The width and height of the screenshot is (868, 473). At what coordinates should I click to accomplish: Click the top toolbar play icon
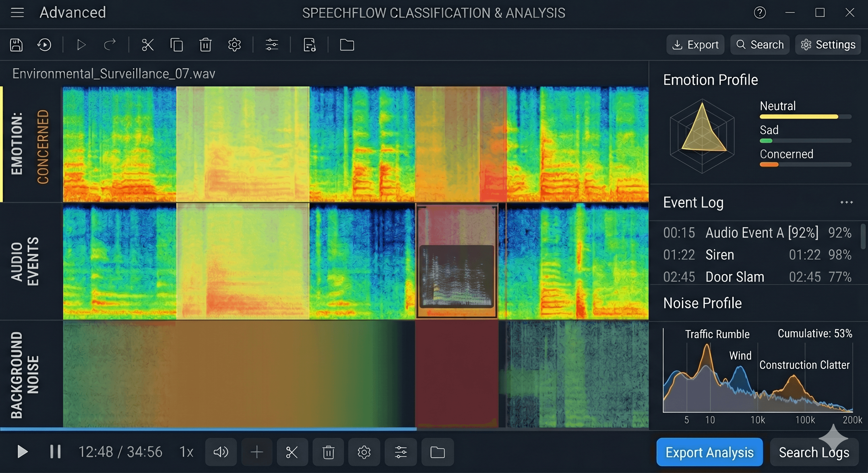coord(81,45)
